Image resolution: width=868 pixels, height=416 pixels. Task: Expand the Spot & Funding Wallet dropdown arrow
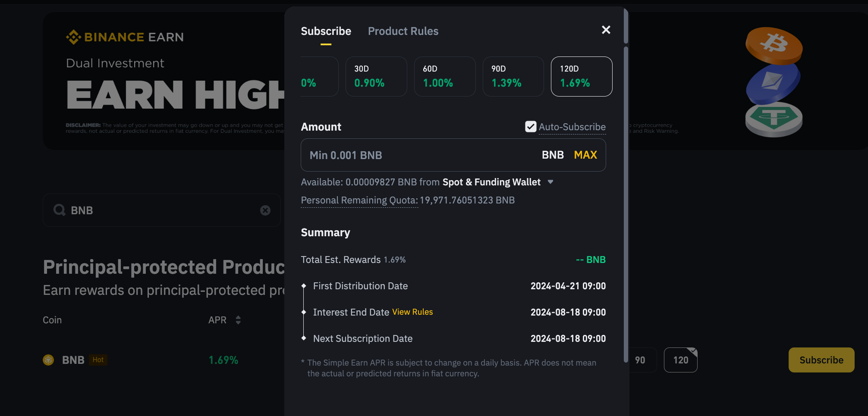550,182
